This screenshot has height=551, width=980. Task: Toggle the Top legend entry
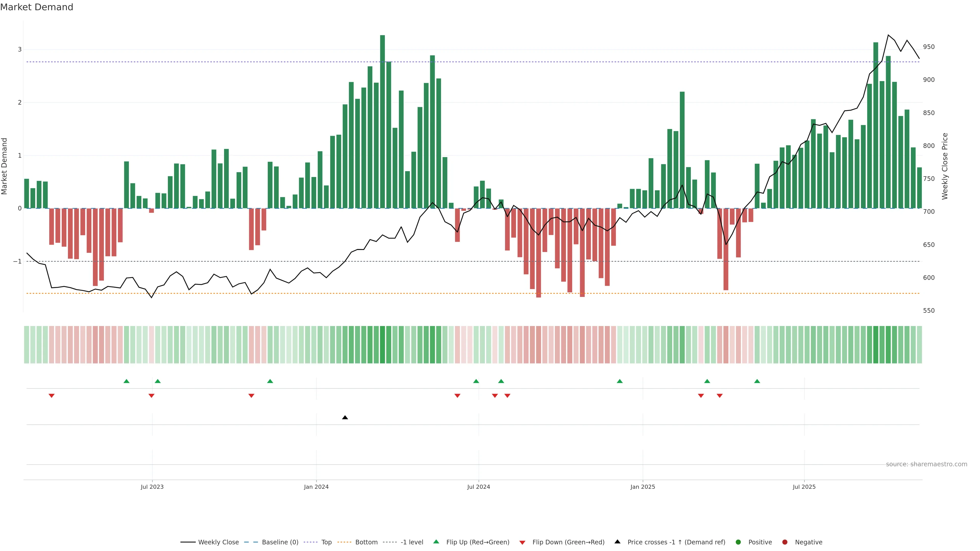click(x=326, y=542)
